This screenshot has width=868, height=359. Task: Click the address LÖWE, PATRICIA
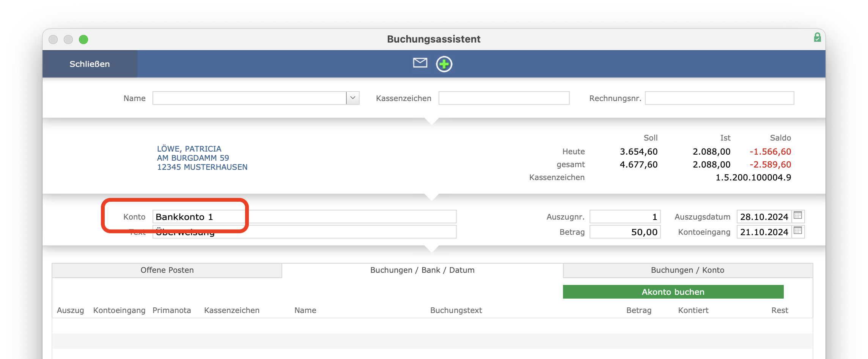pos(189,149)
